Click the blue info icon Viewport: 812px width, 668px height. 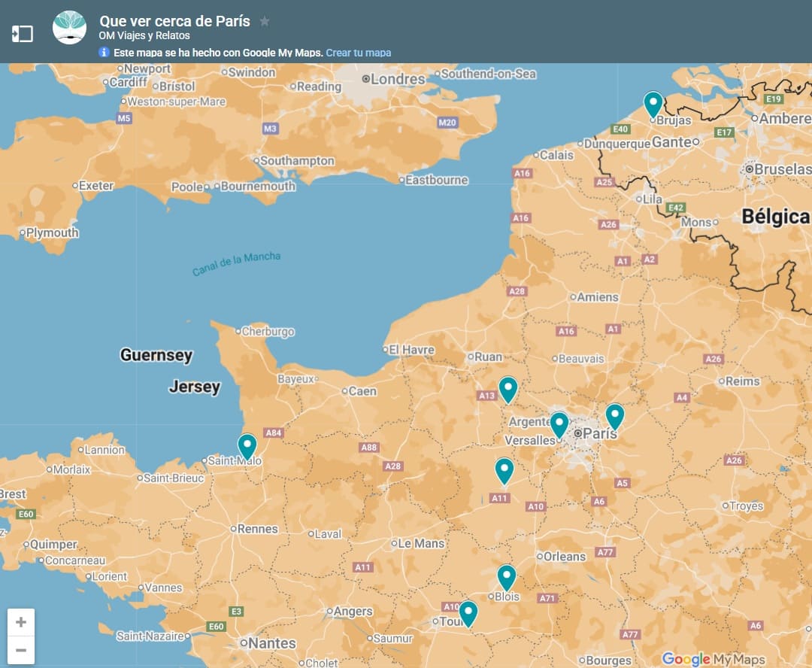104,53
